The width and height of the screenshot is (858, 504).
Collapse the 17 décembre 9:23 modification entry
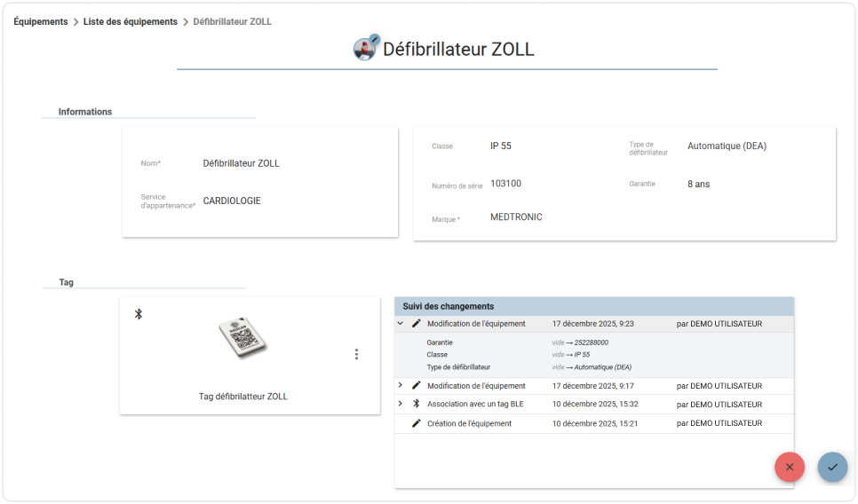(400, 324)
